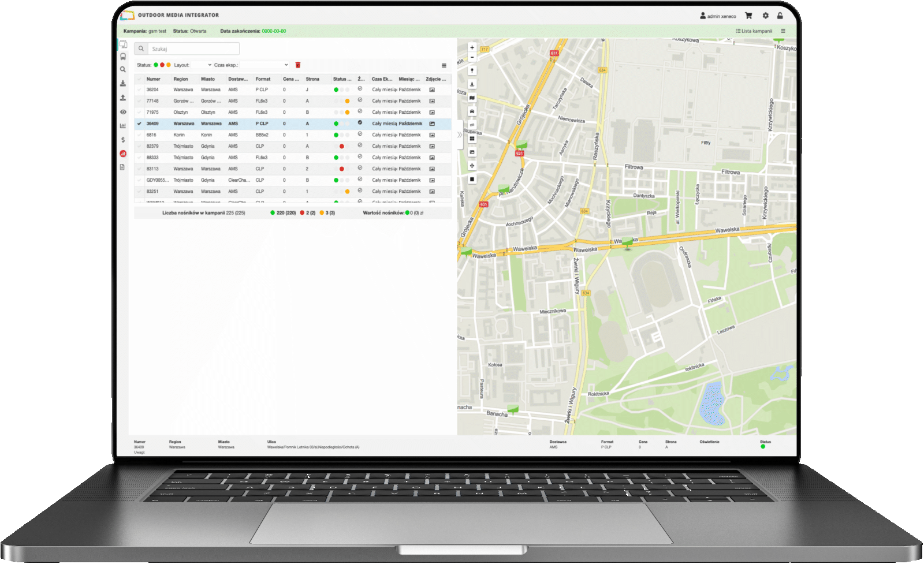
Task: Check the row 6816 checkbox
Action: click(x=139, y=135)
